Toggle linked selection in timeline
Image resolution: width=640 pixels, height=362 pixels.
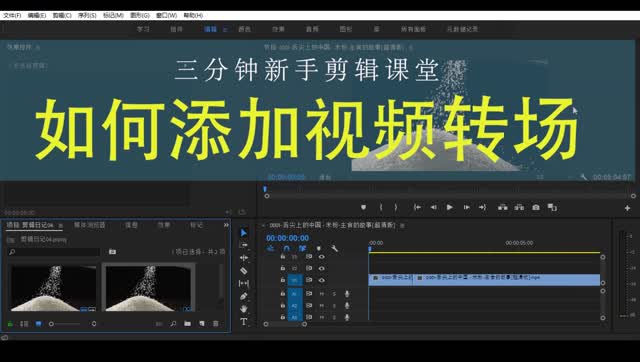[302, 248]
